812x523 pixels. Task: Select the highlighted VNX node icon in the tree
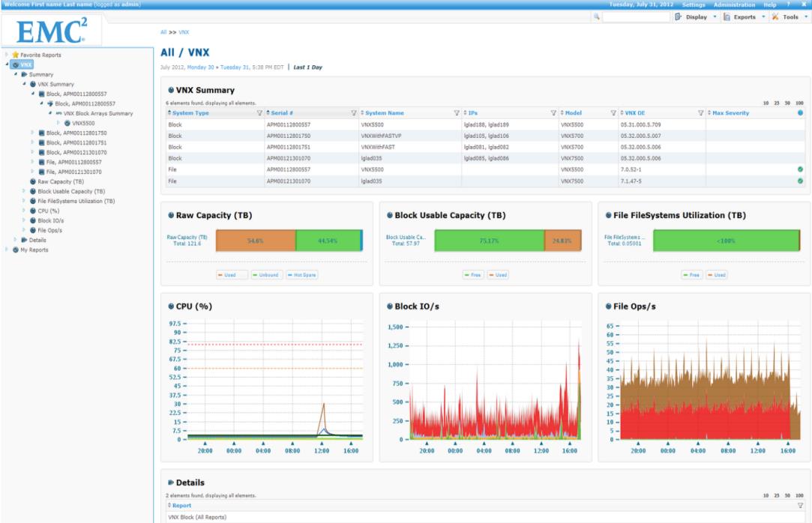pos(16,64)
